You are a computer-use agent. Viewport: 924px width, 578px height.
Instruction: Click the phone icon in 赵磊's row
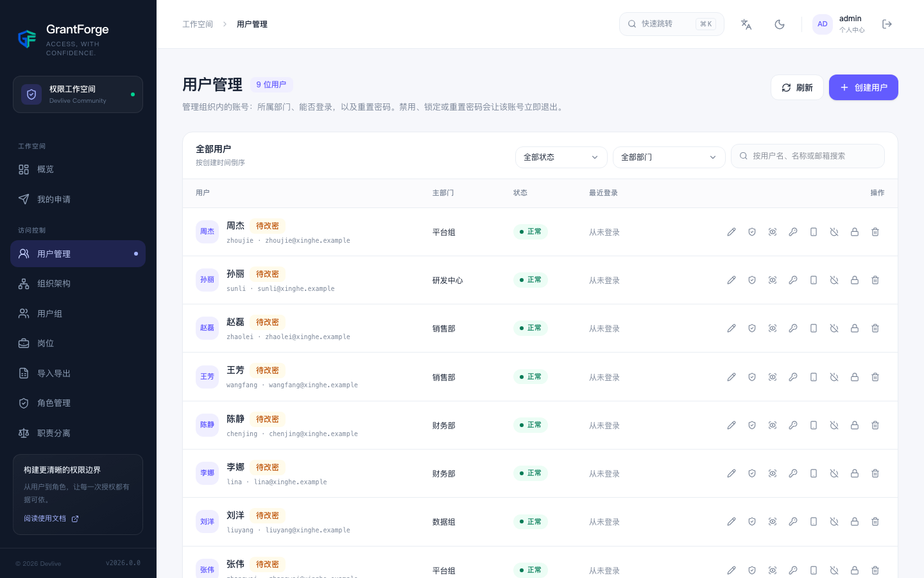(x=814, y=328)
